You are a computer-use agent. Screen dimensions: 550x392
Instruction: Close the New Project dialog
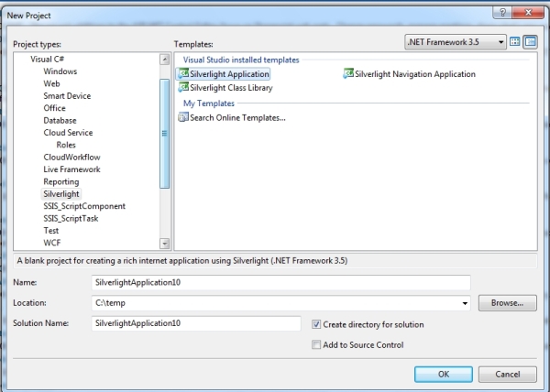click(x=528, y=13)
